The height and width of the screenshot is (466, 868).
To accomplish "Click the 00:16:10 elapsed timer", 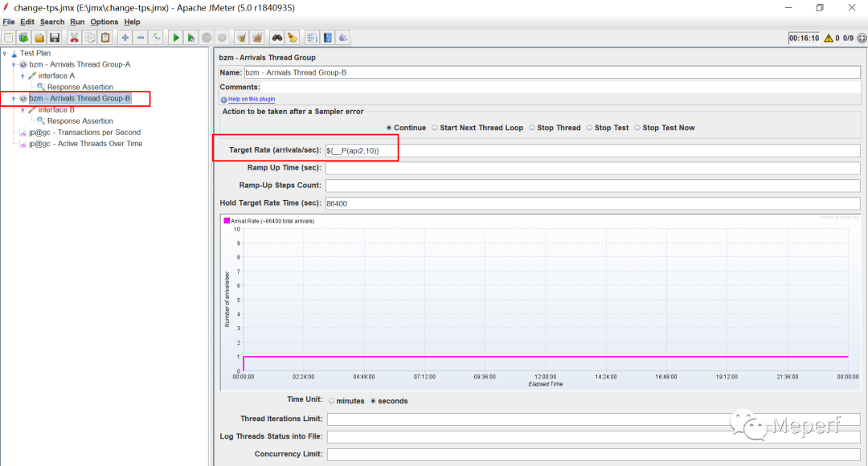I will (x=804, y=39).
